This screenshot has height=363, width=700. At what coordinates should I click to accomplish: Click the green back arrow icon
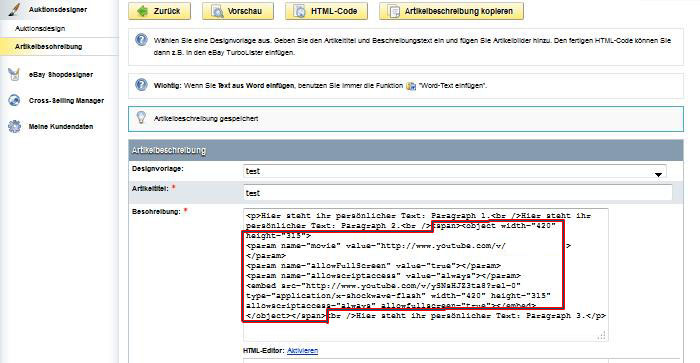(x=142, y=11)
